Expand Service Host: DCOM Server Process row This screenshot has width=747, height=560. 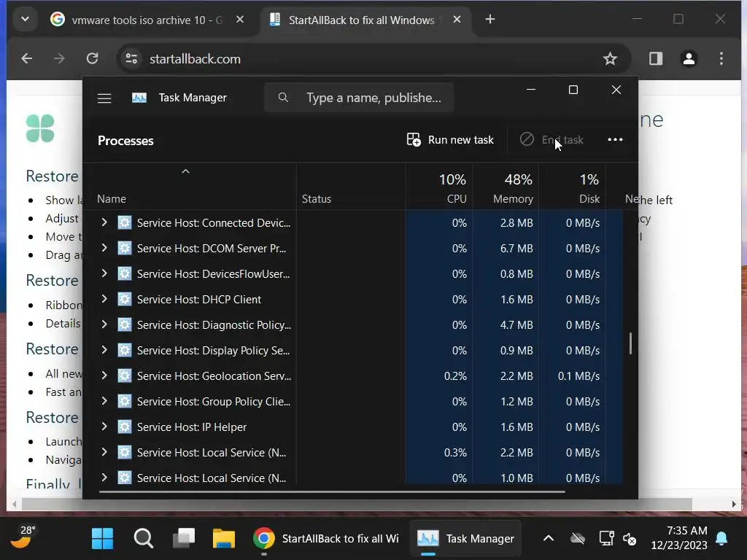104,248
